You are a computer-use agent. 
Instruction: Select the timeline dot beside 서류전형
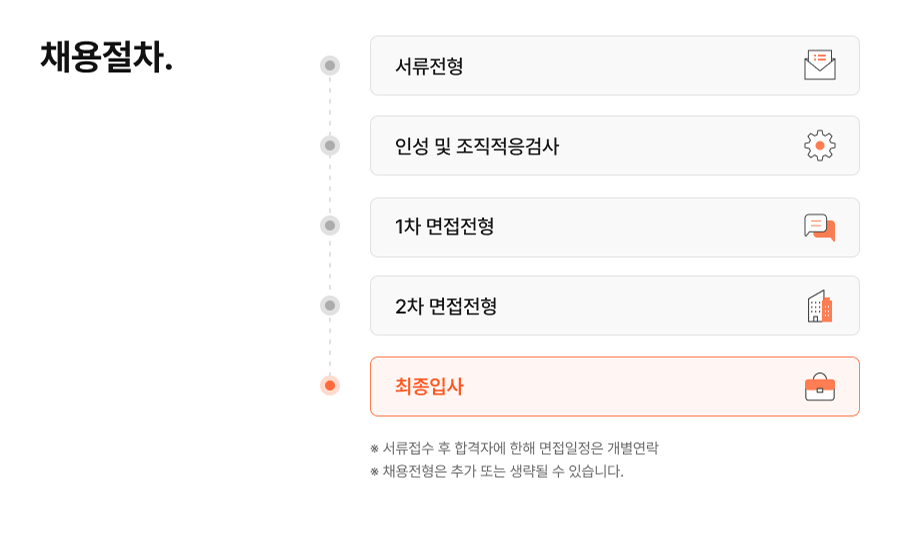tap(330, 66)
